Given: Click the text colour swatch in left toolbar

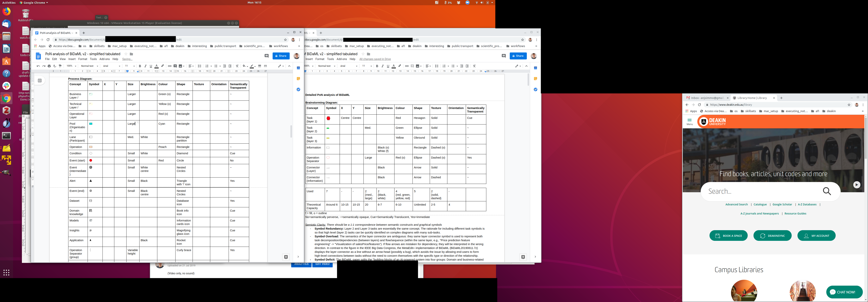Looking at the screenshot, I should [156, 66].
